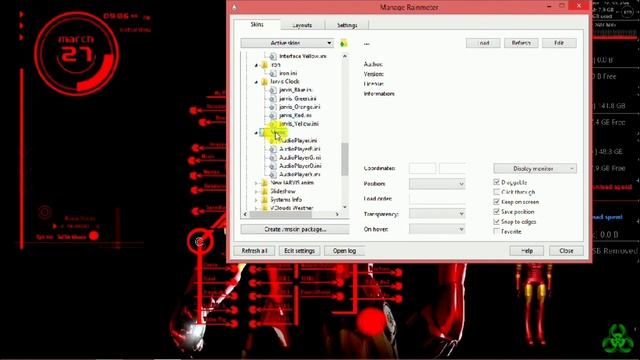Click the file icon of Interface Yellow.ini

(x=273, y=56)
